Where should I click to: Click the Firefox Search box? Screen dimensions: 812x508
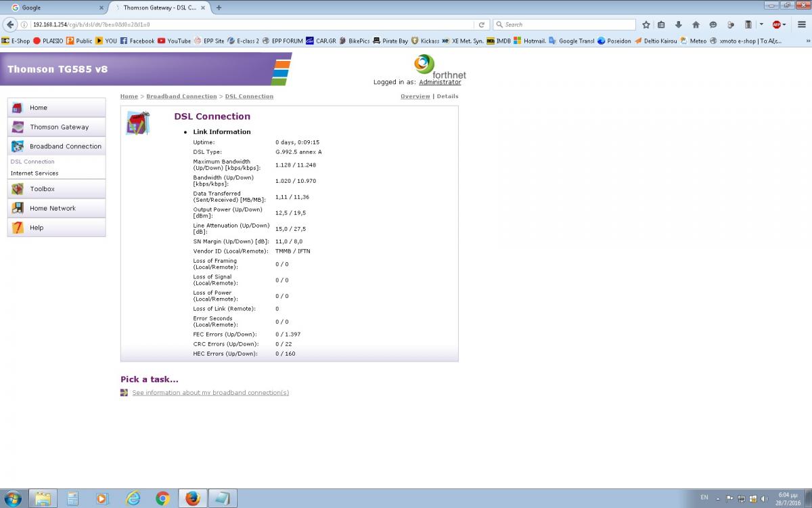(x=565, y=24)
